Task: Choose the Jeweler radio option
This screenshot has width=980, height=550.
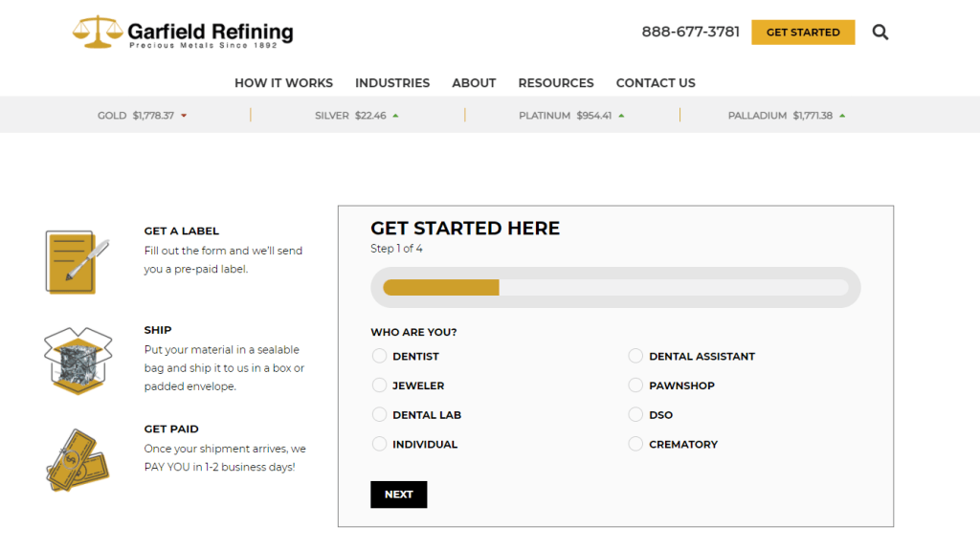Action: tap(380, 385)
